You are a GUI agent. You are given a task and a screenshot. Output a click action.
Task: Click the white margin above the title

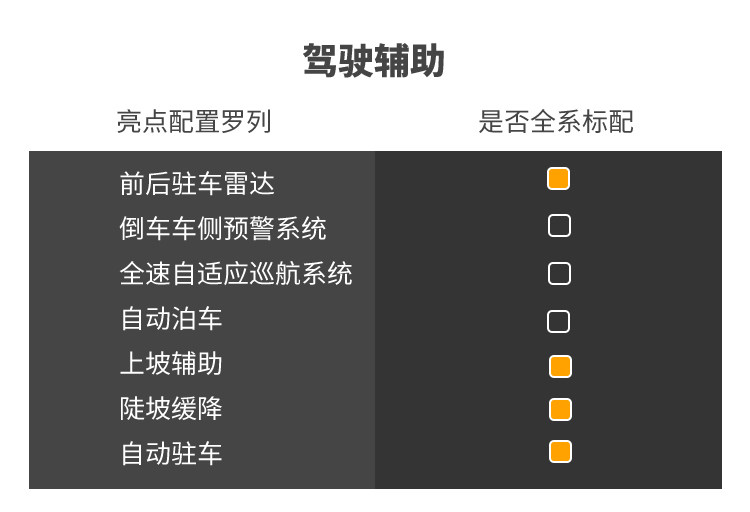[x=374, y=15]
